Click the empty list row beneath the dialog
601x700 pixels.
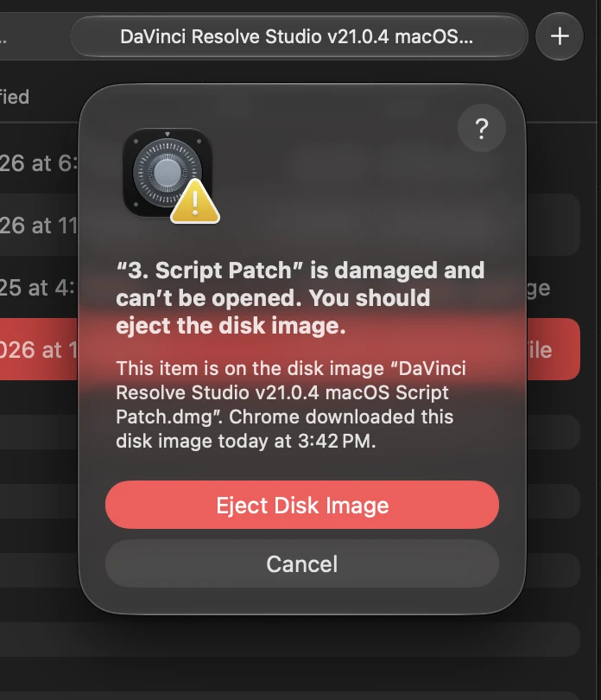[290, 639]
